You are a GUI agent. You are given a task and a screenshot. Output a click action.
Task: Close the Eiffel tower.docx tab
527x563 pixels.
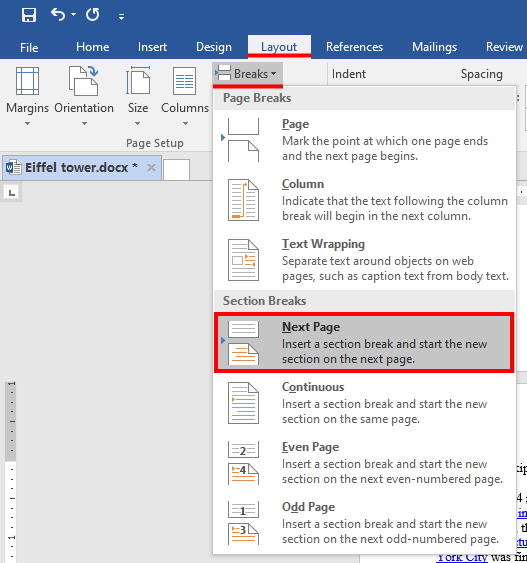click(151, 167)
